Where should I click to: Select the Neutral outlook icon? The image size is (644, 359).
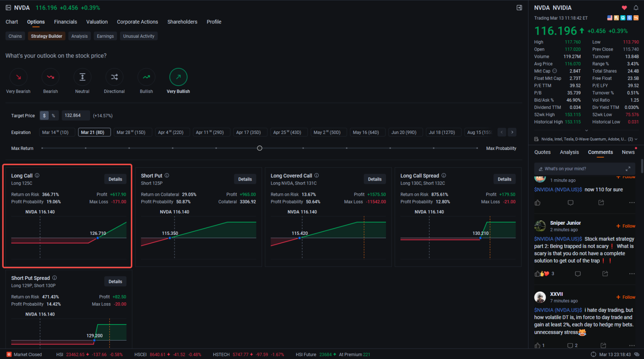tap(83, 77)
